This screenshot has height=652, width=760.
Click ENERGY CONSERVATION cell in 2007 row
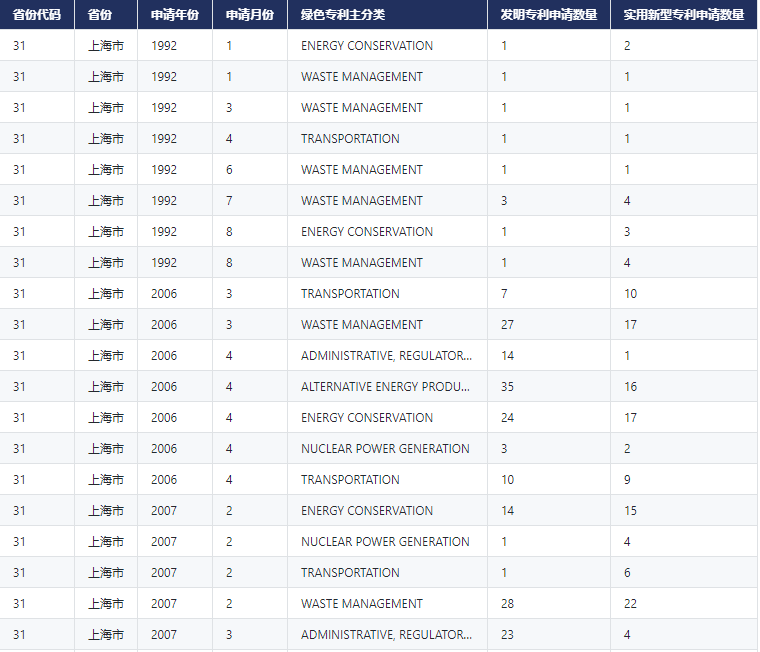pos(387,511)
